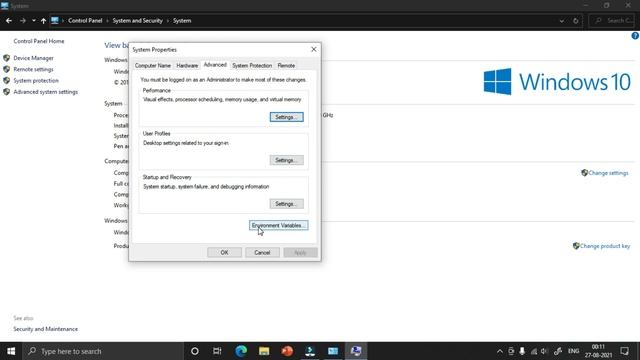640x360 pixels.
Task: Show hidden tray icons chevron
Action: 500,351
